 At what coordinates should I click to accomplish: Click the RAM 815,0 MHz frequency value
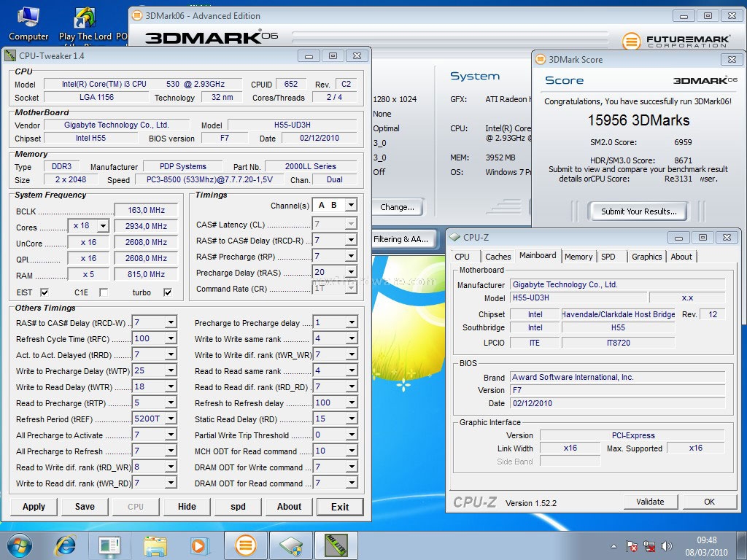pyautogui.click(x=146, y=274)
